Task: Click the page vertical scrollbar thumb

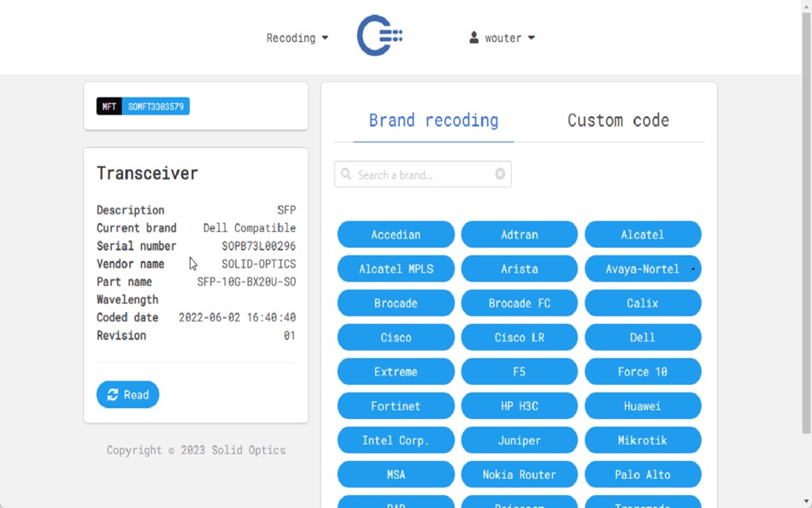Action: point(806,223)
